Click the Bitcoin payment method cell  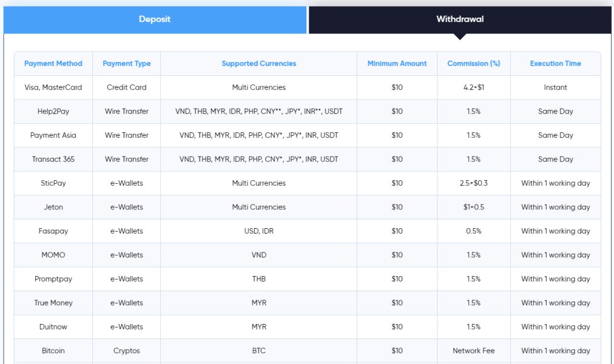[53, 351]
